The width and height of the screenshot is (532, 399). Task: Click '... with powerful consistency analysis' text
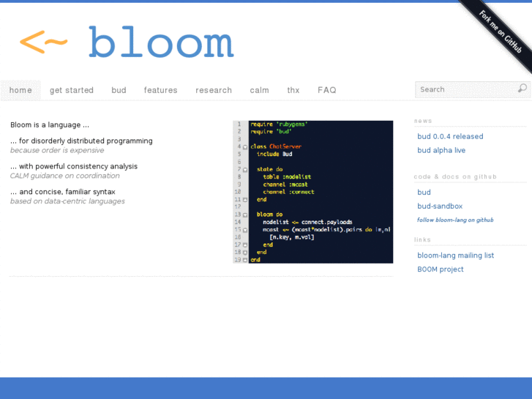pos(74,166)
